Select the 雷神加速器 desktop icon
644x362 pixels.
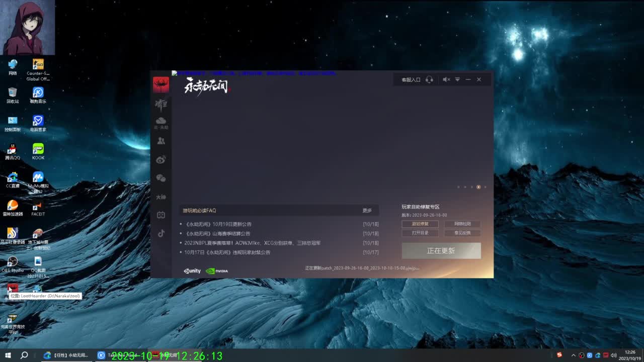[13, 208]
